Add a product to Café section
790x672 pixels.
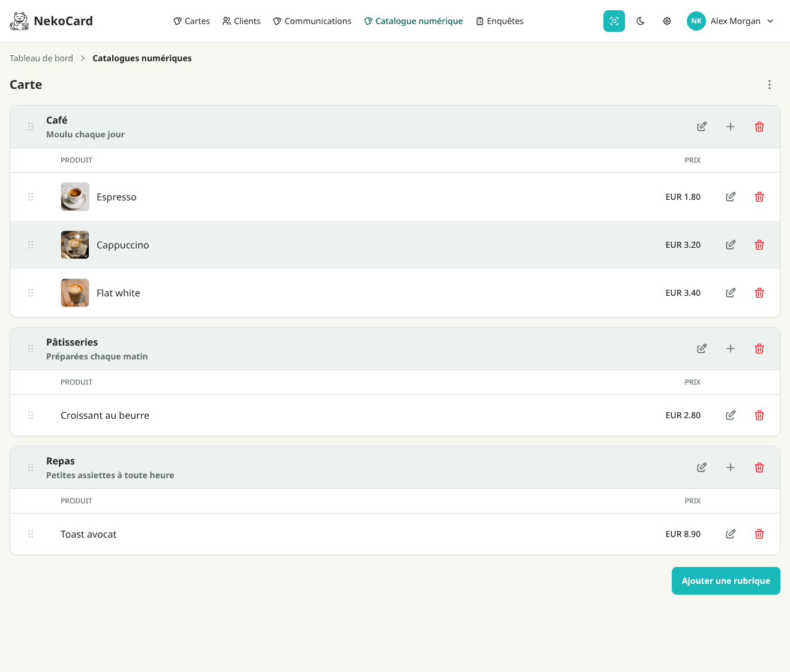pyautogui.click(x=731, y=127)
